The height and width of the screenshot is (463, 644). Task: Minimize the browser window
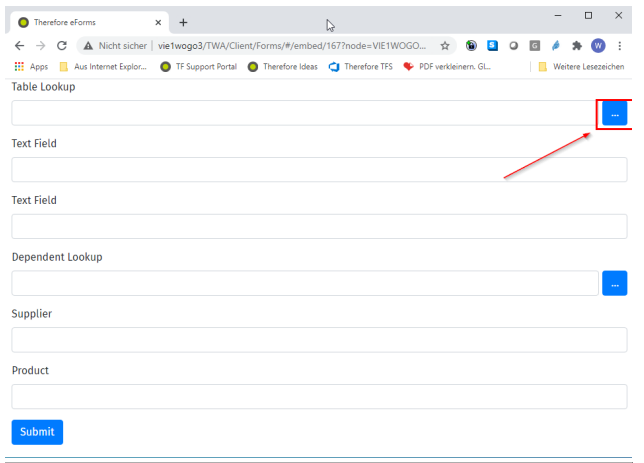click(558, 16)
